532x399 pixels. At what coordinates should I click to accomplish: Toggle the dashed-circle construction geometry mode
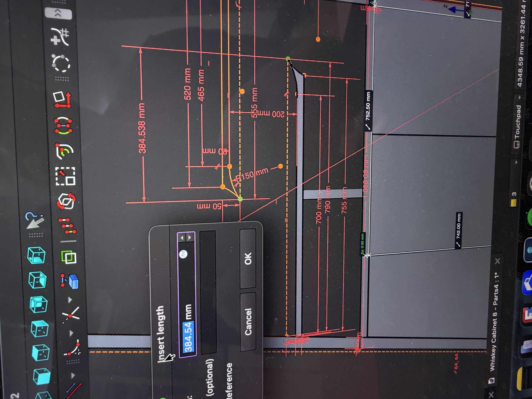coord(61,63)
